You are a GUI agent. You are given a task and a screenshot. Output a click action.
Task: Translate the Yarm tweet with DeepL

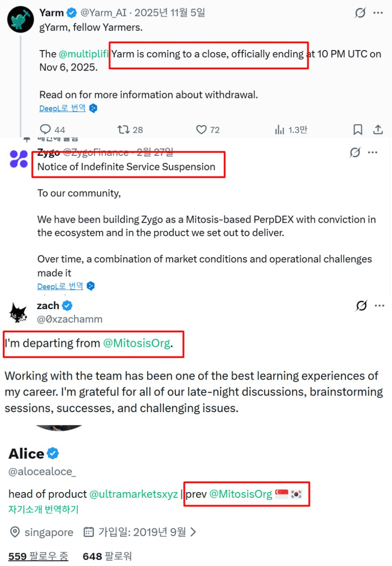pos(62,108)
